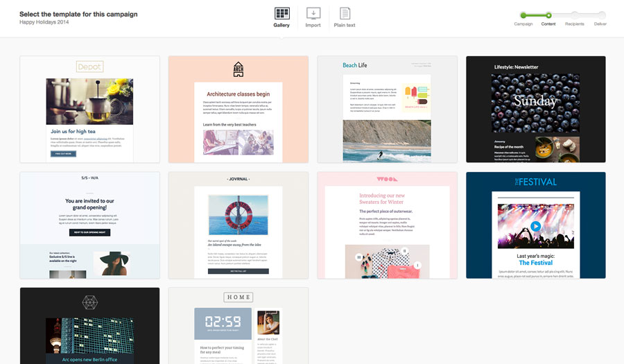Click the Depot logo in first template
This screenshot has width=624, height=364.
coord(89,67)
